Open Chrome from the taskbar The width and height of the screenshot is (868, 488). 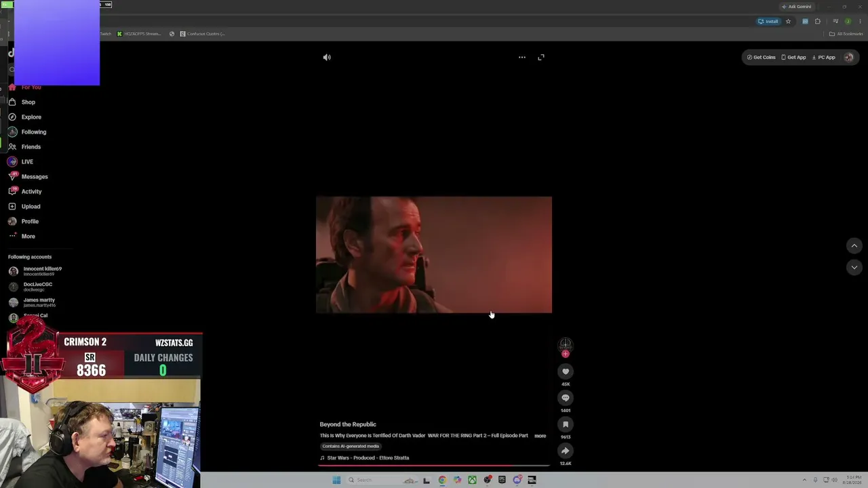[x=442, y=480]
